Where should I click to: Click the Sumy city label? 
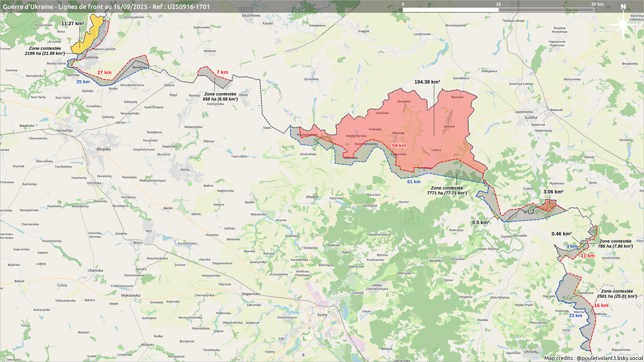pyautogui.click(x=322, y=315)
